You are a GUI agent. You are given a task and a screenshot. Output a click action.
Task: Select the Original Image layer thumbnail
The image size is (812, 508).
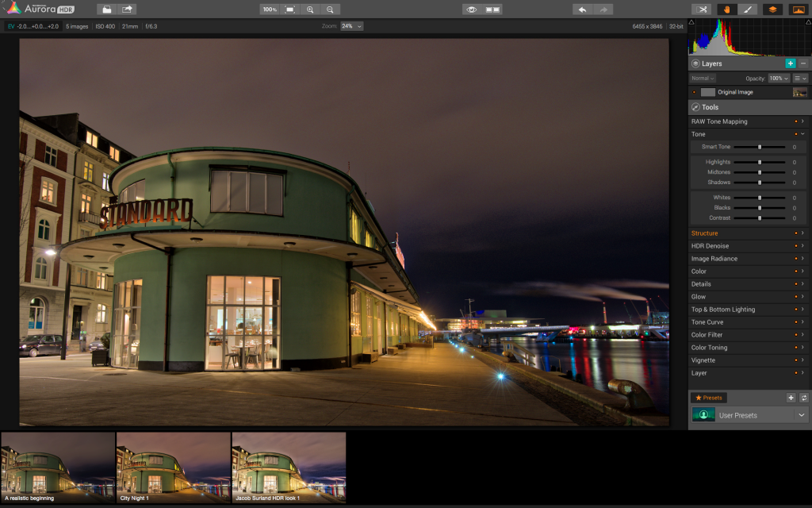799,92
